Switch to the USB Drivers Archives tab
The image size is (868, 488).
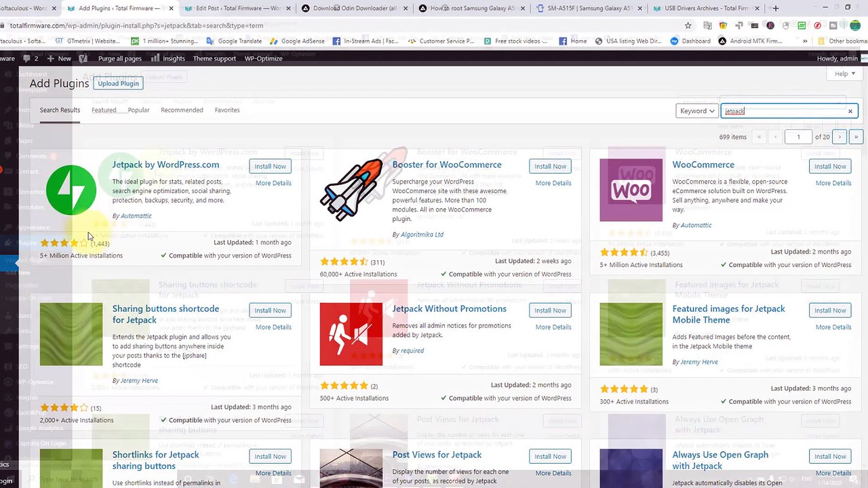705,8
